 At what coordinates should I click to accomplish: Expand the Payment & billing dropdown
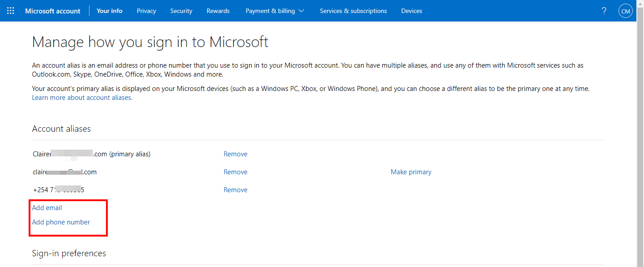click(x=275, y=11)
